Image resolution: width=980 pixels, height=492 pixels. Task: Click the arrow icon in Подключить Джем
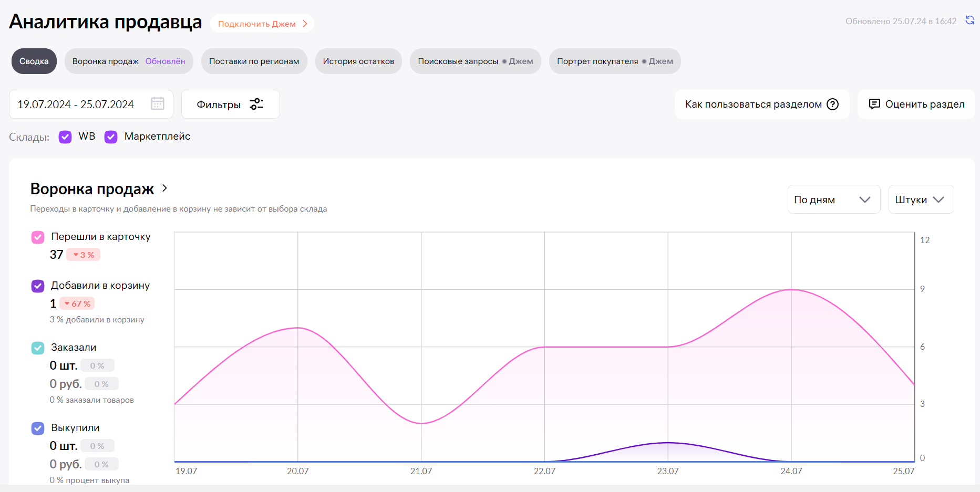[305, 24]
